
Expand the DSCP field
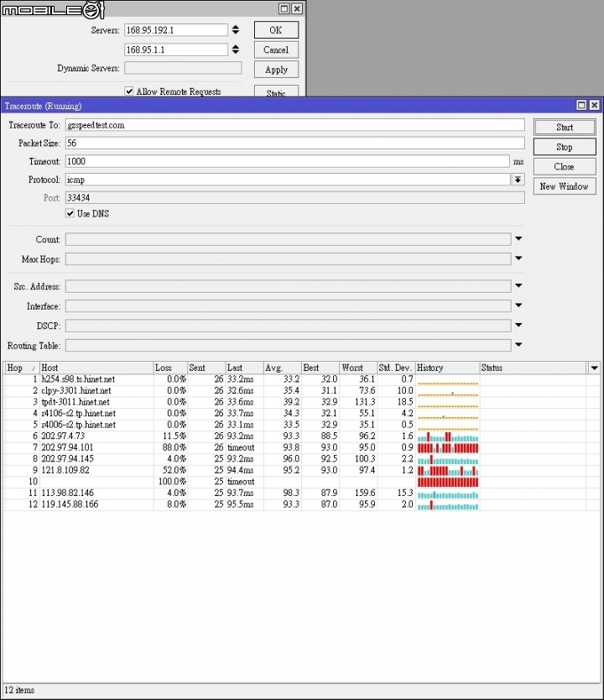click(518, 325)
